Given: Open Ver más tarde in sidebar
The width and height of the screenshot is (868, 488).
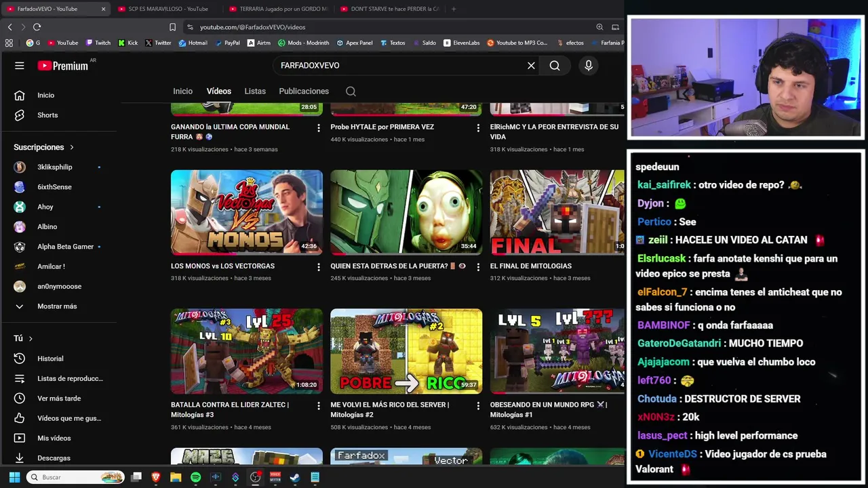Looking at the screenshot, I should point(58,399).
